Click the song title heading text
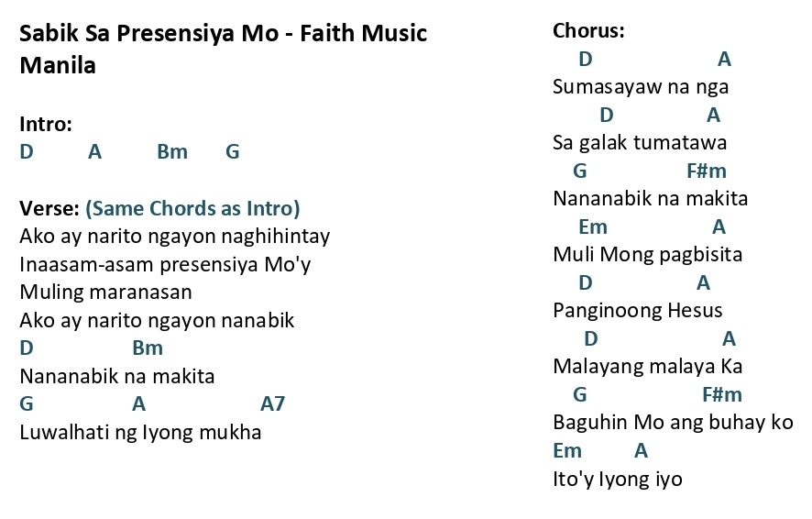The width and height of the screenshot is (812, 519). (224, 49)
